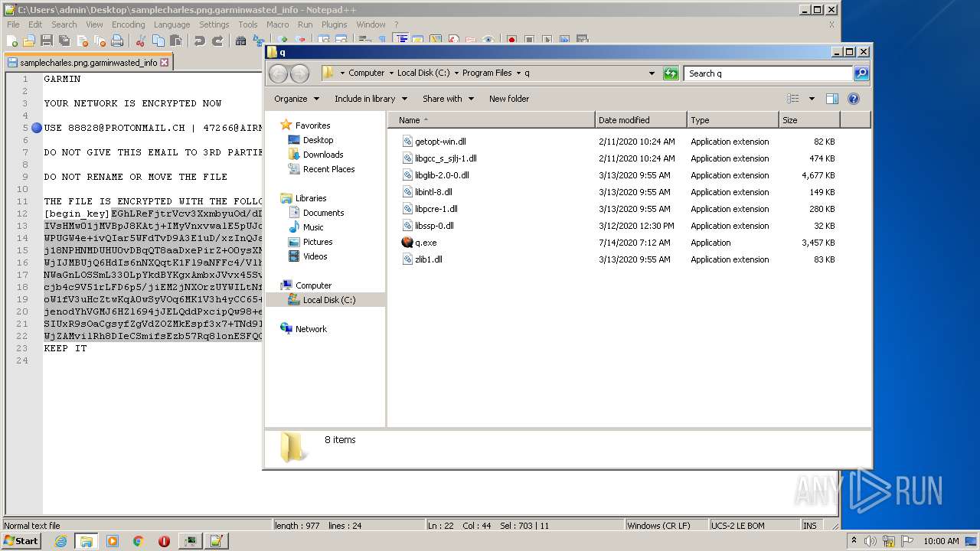Click search magnifier in Explorer search box
Screen dimensions: 980x551
tap(861, 73)
